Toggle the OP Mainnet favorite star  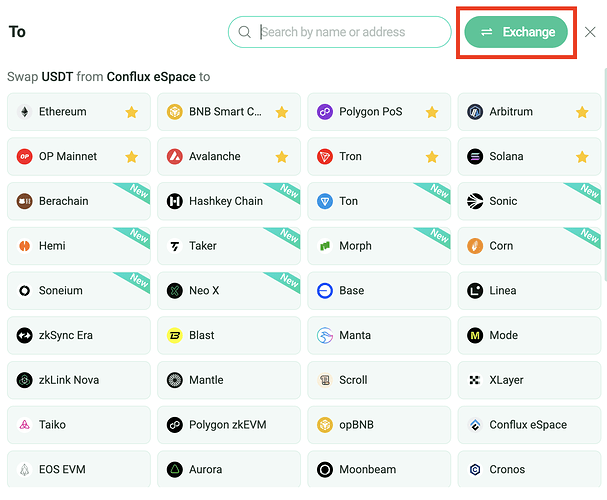132,157
